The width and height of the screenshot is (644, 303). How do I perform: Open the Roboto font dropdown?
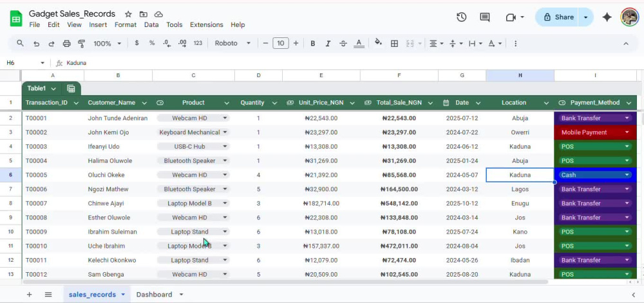232,44
